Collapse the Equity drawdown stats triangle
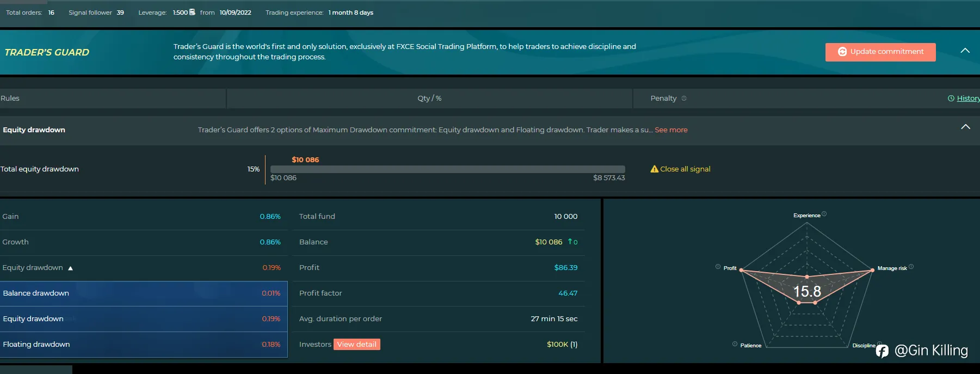980x374 pixels. click(70, 268)
